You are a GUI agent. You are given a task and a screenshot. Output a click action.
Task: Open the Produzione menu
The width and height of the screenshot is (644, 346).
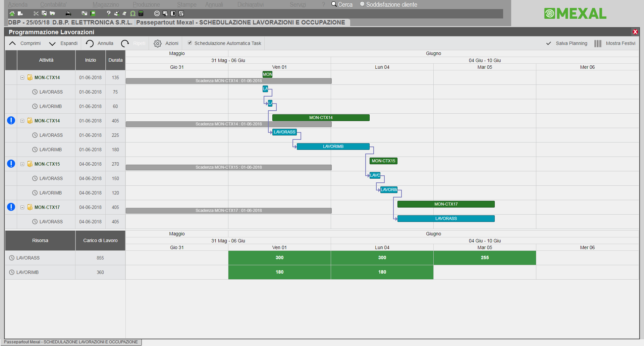click(146, 5)
